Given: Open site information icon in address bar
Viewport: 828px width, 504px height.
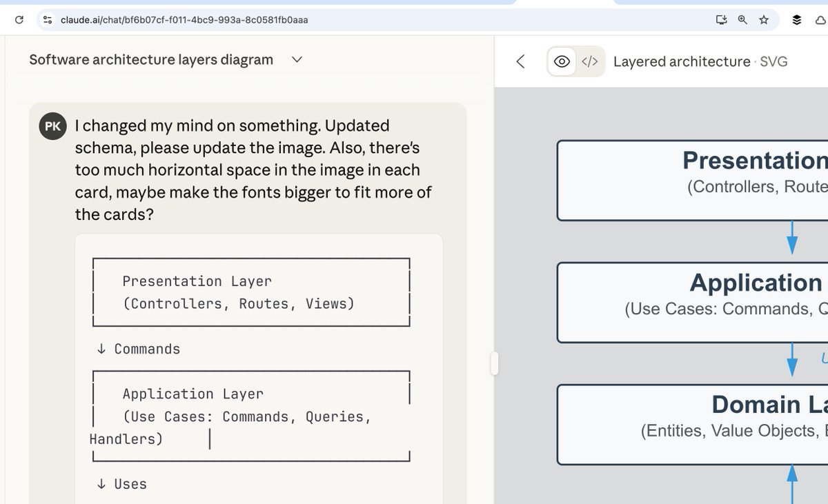Looking at the screenshot, I should coord(48,20).
